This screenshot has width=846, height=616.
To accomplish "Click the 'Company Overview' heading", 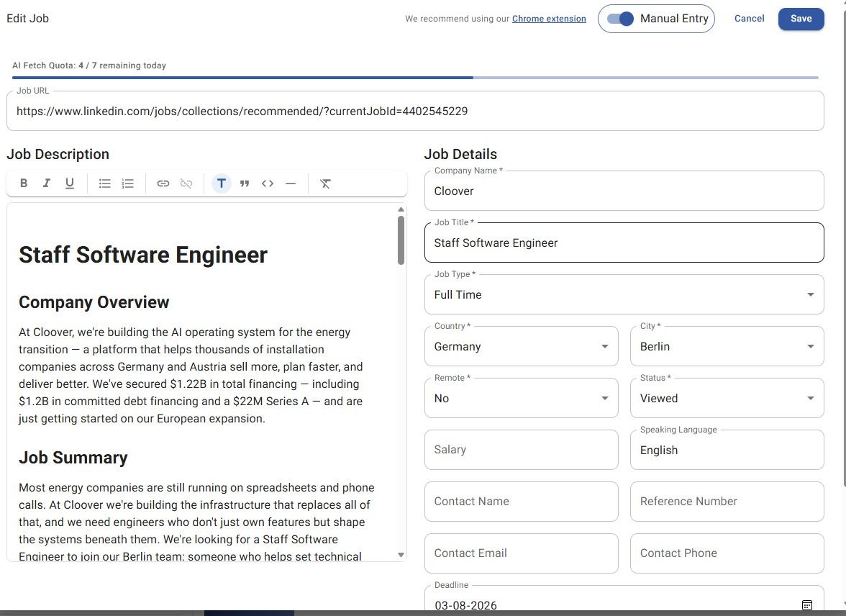I will pos(94,302).
